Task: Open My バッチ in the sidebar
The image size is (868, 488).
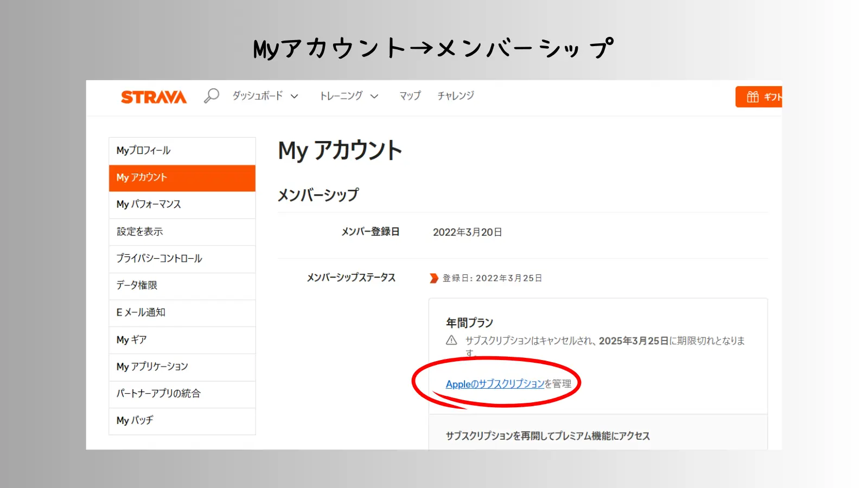Action: 182,421
